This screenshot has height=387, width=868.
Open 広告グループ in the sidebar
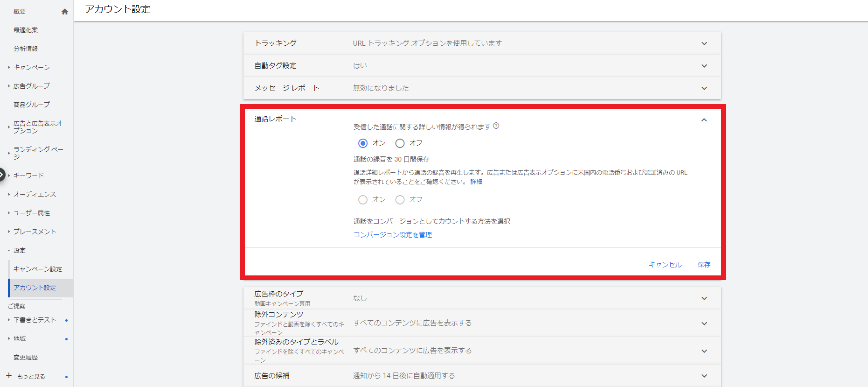tap(32, 86)
